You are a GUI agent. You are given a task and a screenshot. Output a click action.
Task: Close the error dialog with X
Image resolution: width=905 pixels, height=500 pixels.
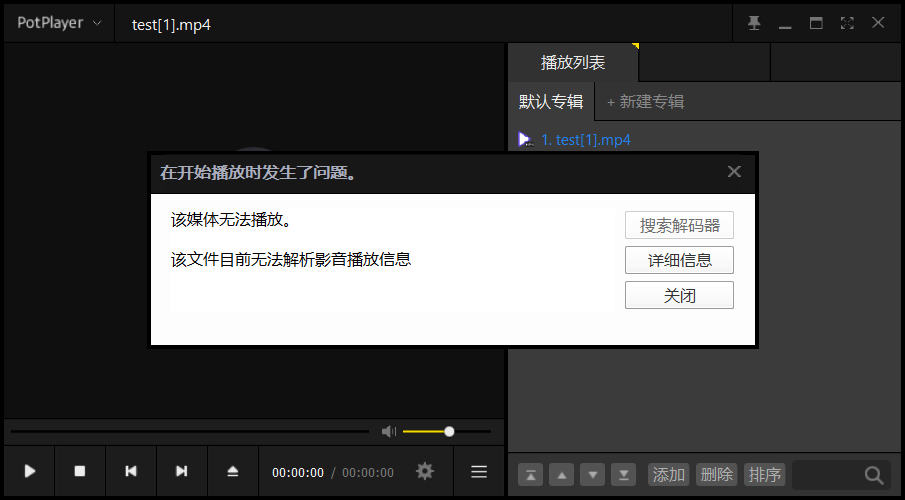coord(734,172)
